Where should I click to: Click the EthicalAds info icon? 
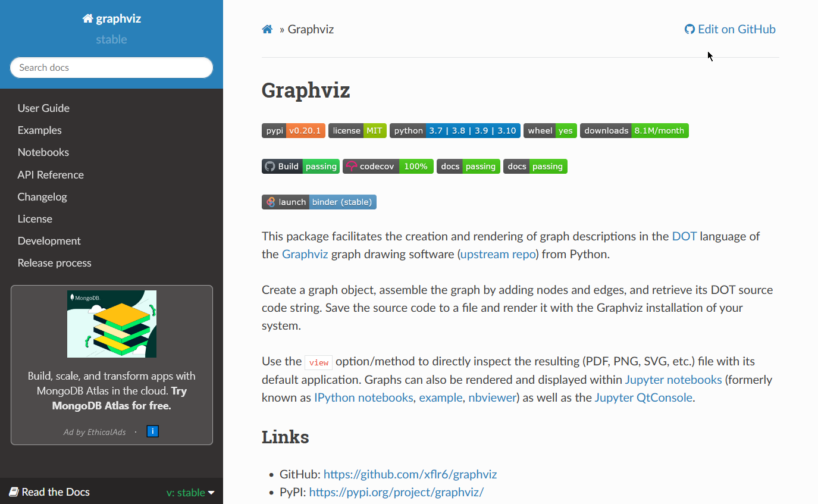pyautogui.click(x=152, y=431)
